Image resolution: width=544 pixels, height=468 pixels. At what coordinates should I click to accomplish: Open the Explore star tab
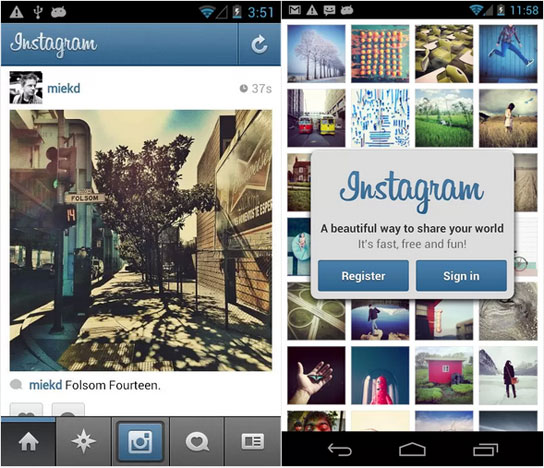tap(83, 441)
